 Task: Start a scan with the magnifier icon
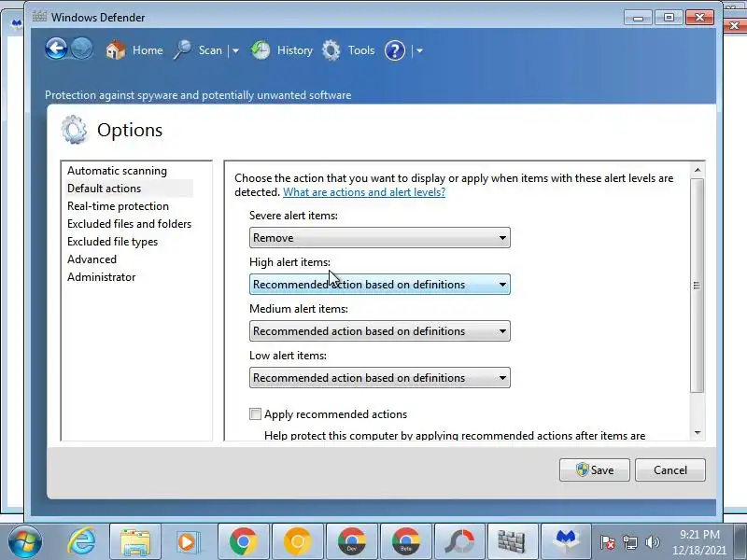(x=182, y=50)
